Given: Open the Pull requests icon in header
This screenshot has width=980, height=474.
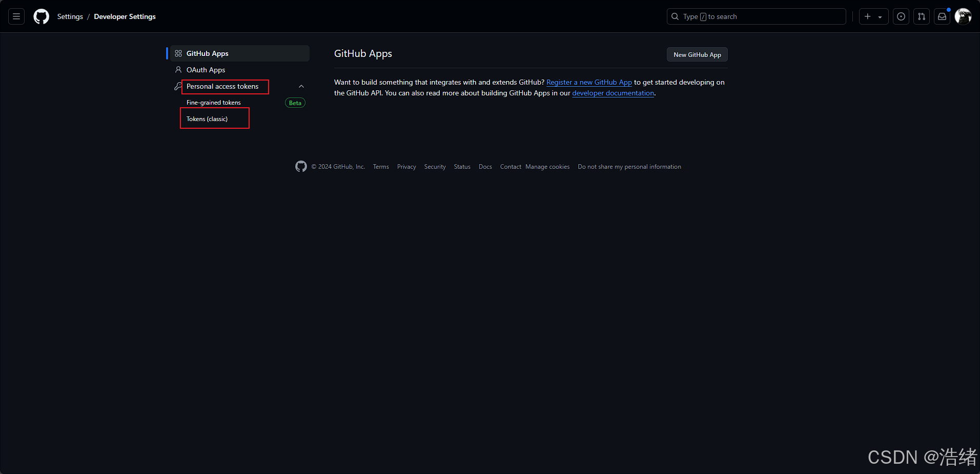Looking at the screenshot, I should click(921, 16).
